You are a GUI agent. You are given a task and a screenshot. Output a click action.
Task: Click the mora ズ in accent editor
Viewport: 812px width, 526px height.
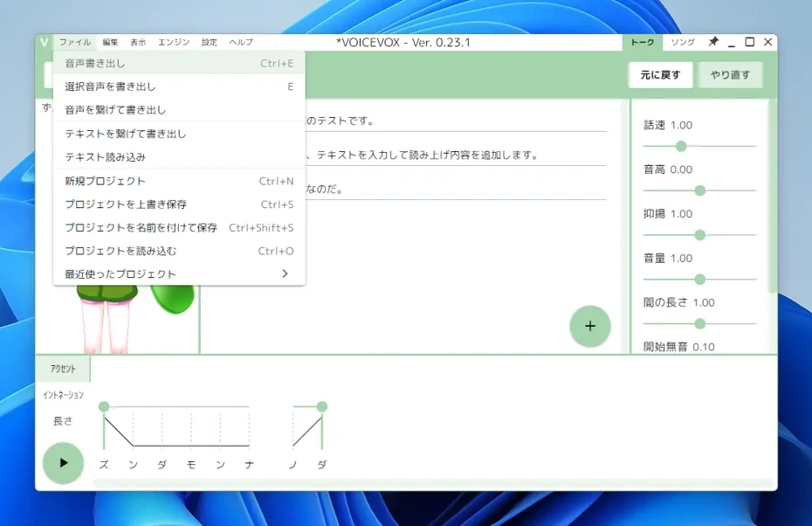(x=104, y=465)
